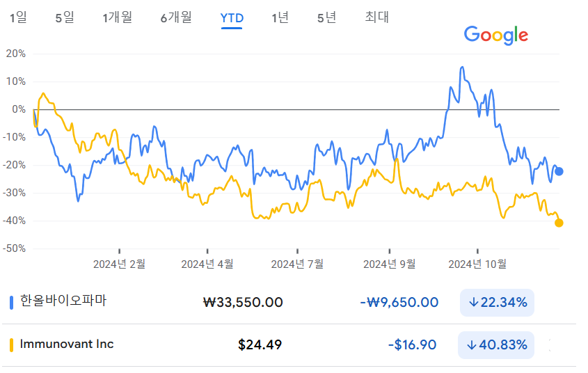Open the 한올바이오파마 stock name
Viewport: 588px width, 373px height.
[63, 301]
